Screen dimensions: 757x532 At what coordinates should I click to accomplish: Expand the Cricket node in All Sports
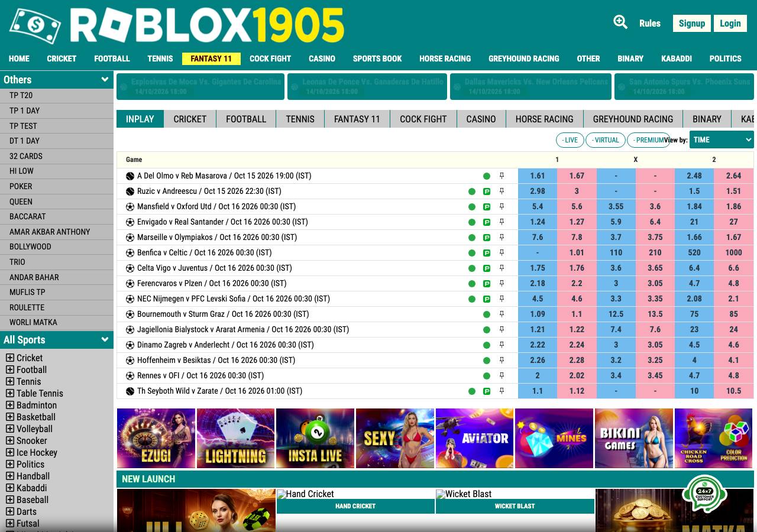click(x=10, y=358)
